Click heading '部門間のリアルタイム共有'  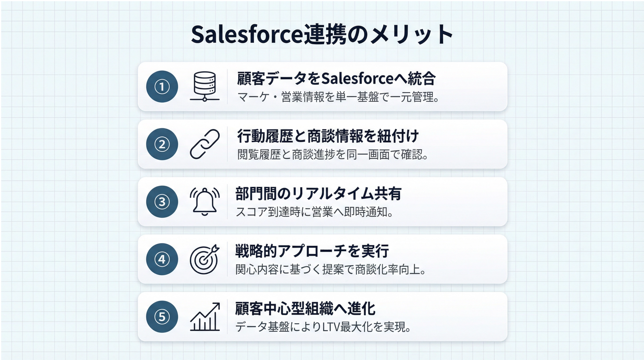coord(318,194)
